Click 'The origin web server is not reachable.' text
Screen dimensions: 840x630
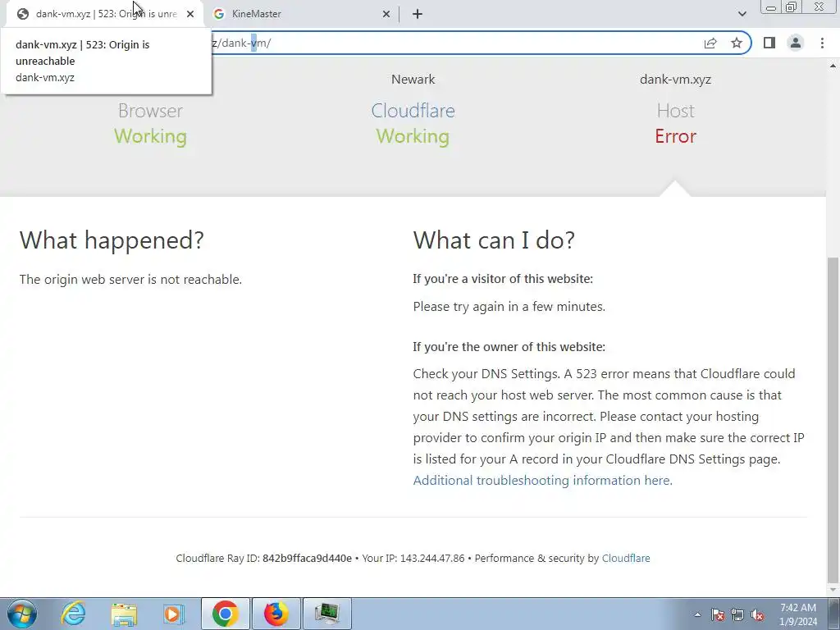(130, 279)
